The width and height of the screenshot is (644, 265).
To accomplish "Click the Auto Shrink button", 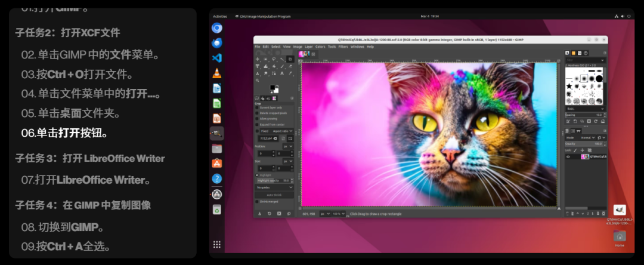I will [x=274, y=195].
